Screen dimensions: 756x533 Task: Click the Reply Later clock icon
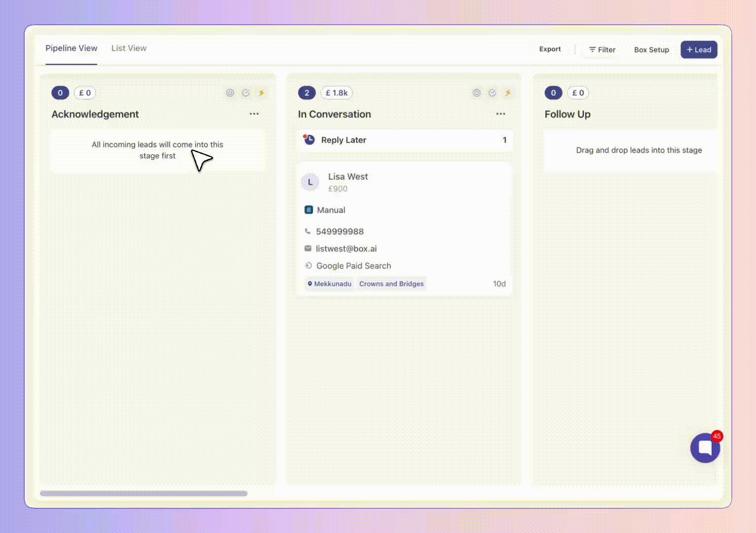click(x=309, y=140)
